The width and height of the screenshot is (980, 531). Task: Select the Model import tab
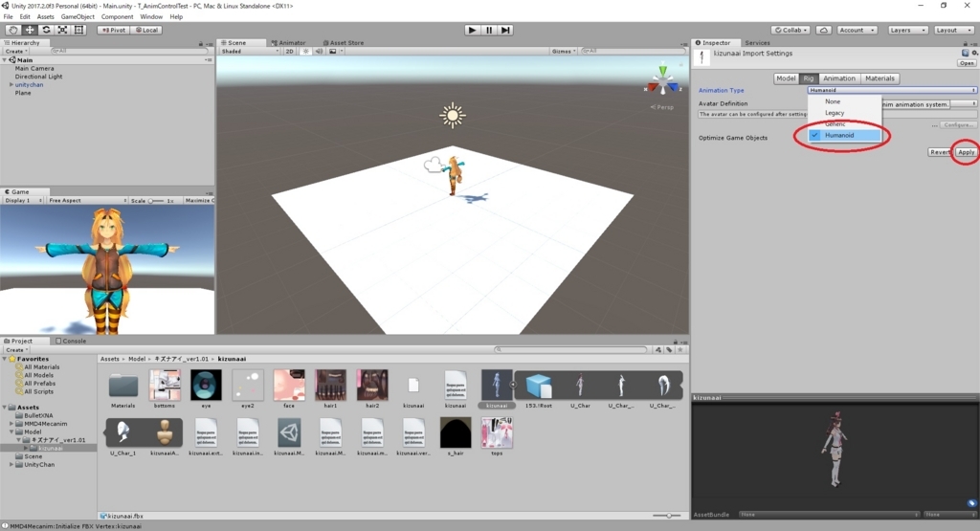pos(786,78)
